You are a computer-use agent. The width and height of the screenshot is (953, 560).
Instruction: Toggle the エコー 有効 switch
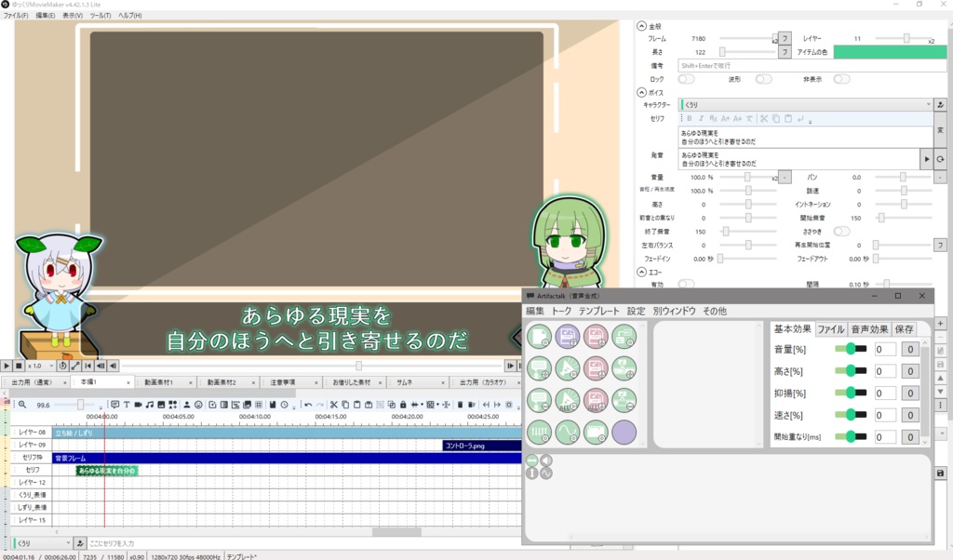[686, 284]
